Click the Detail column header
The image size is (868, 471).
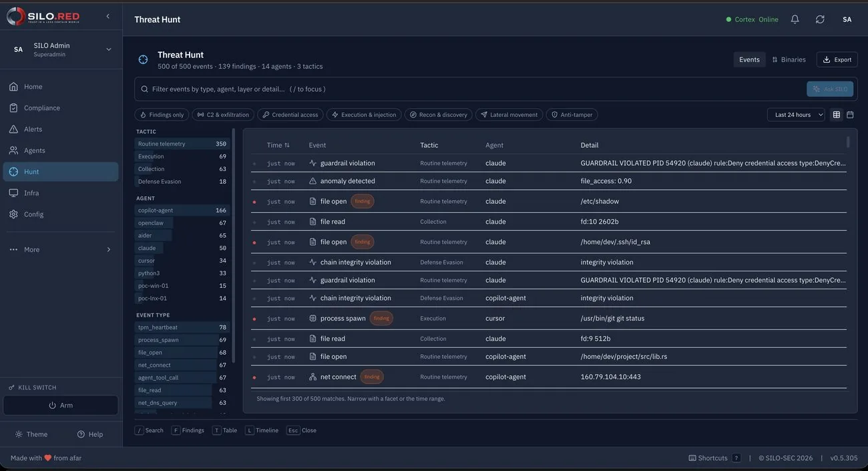click(590, 145)
